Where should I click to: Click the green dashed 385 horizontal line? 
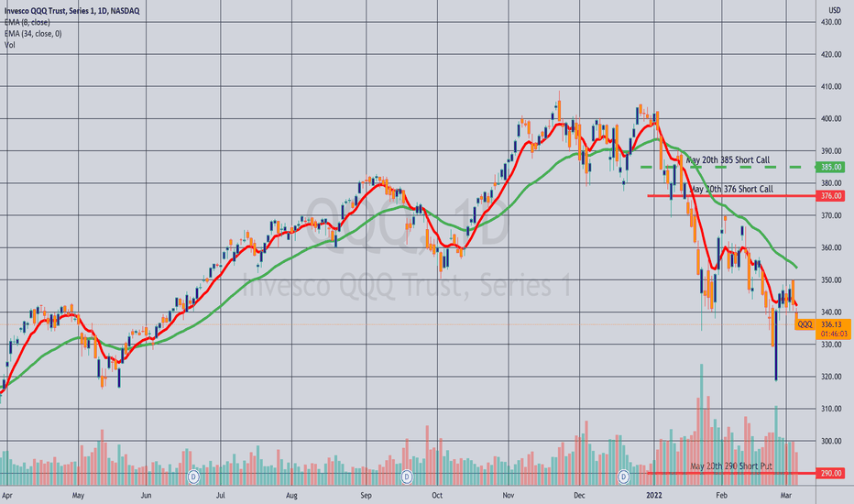728,167
